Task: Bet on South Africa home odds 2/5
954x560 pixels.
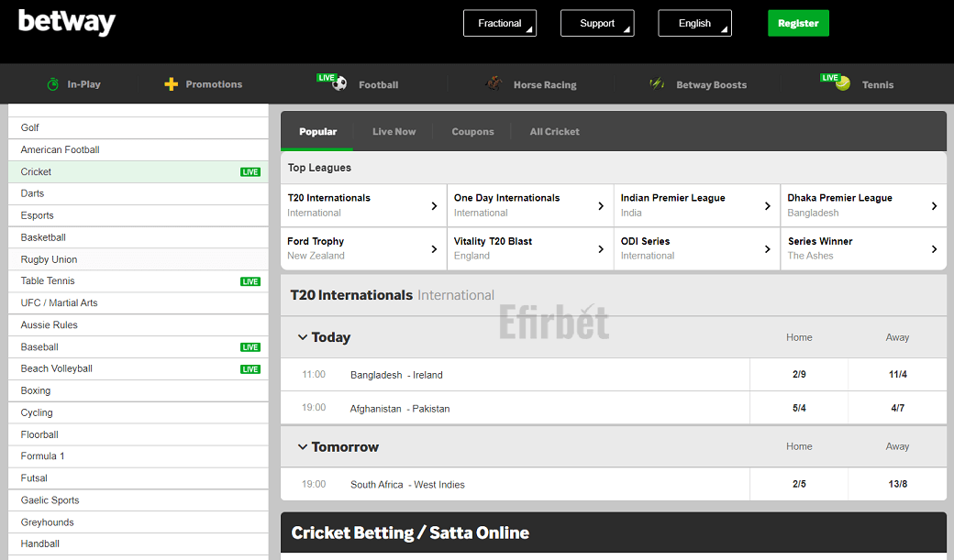Action: 799,484
